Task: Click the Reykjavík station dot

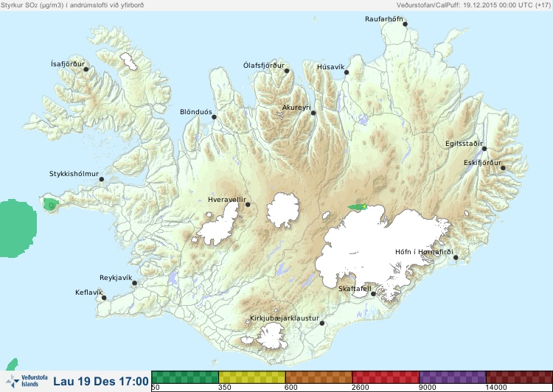Action: click(x=134, y=283)
